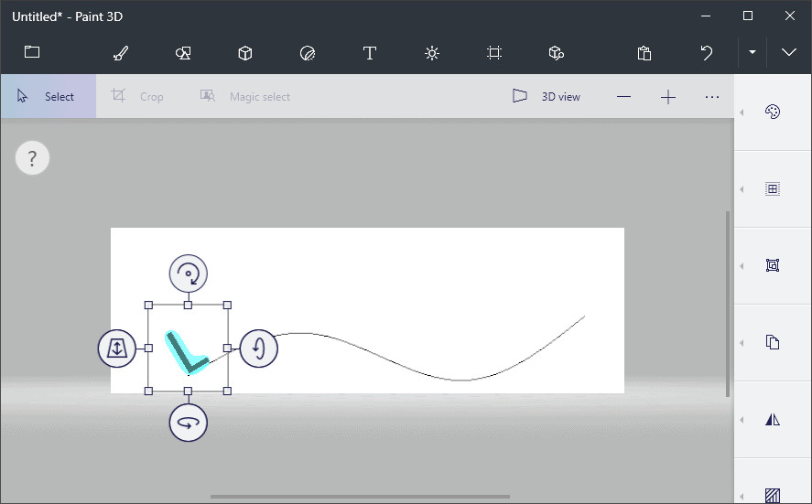Open the 3D shapes cube tool

click(x=244, y=53)
